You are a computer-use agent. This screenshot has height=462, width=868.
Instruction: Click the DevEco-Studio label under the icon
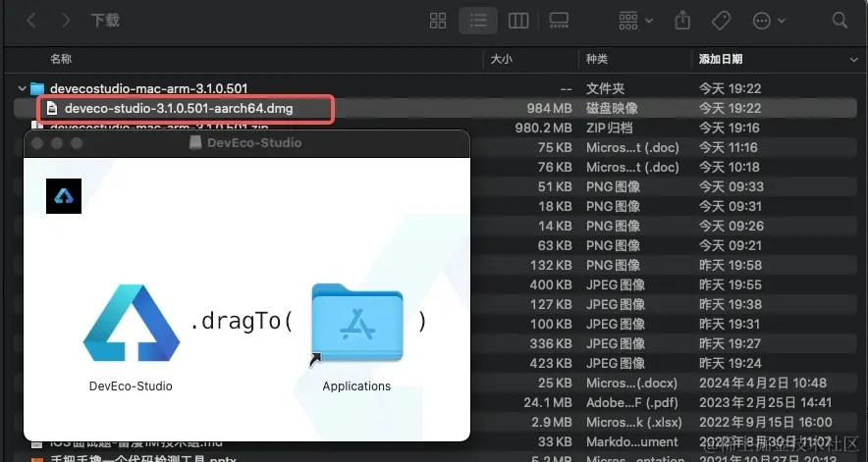point(131,386)
